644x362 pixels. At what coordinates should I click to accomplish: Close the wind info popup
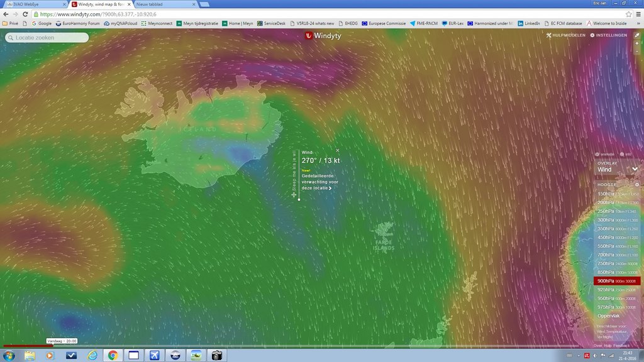point(338,150)
